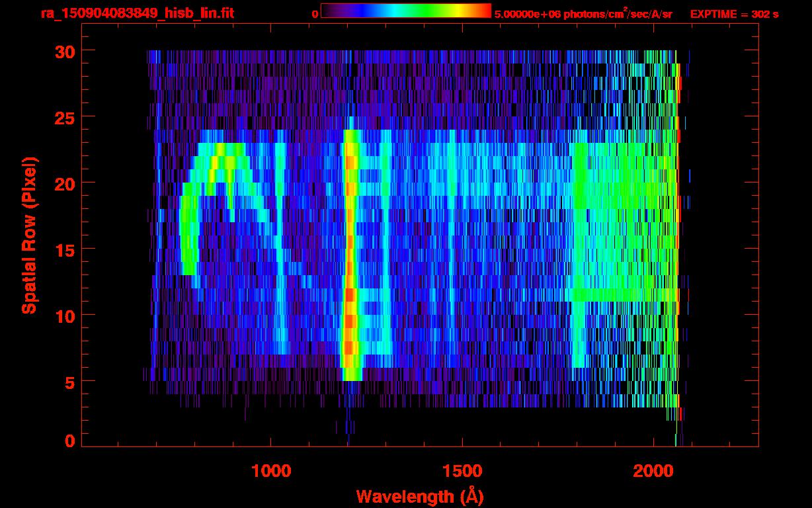Click the x-axis tick label 1500
This screenshot has height=508, width=812.
462,471
